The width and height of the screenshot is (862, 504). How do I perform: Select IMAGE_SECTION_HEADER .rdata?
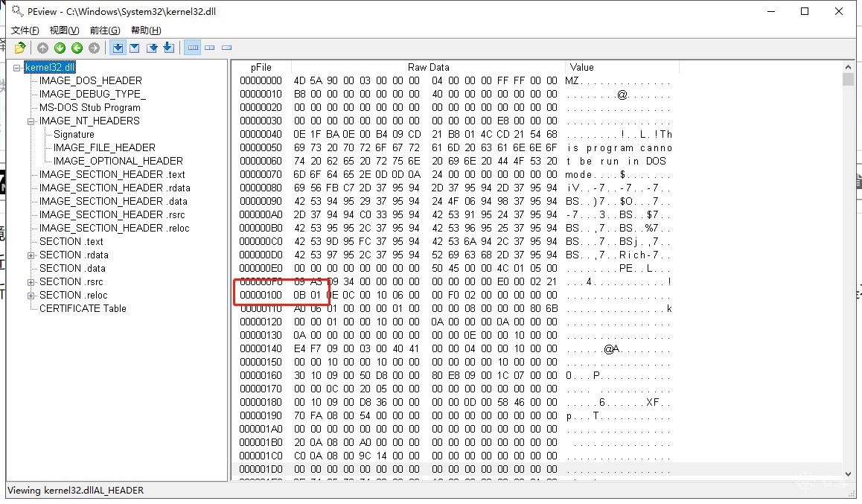(x=115, y=188)
